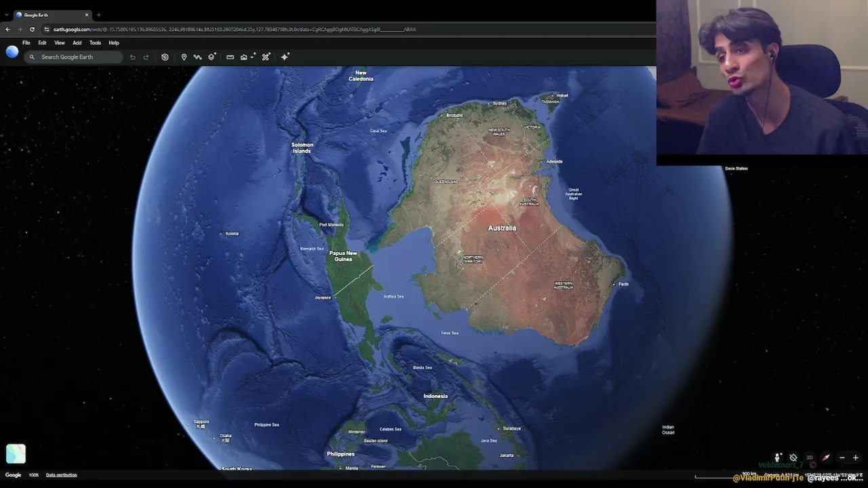
Task: Click the browser forward arrow
Action: click(x=20, y=29)
